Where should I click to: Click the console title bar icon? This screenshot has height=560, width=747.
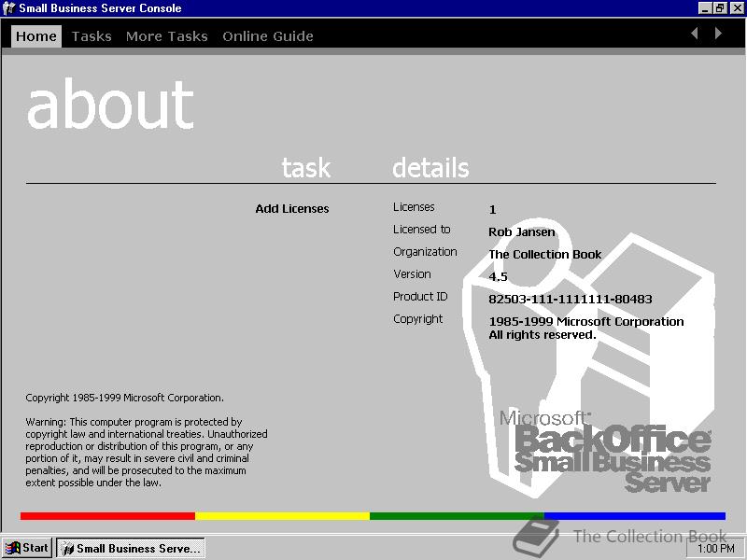point(9,8)
